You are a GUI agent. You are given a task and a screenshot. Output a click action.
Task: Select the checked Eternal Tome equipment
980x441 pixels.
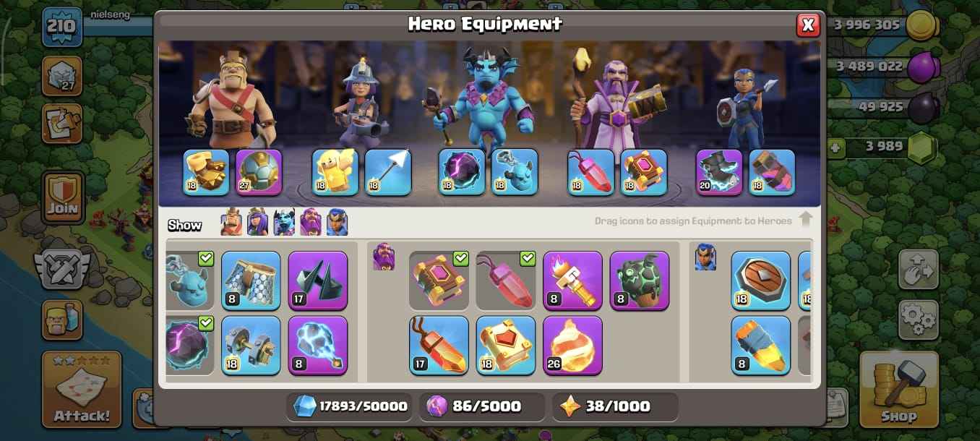pos(439,281)
